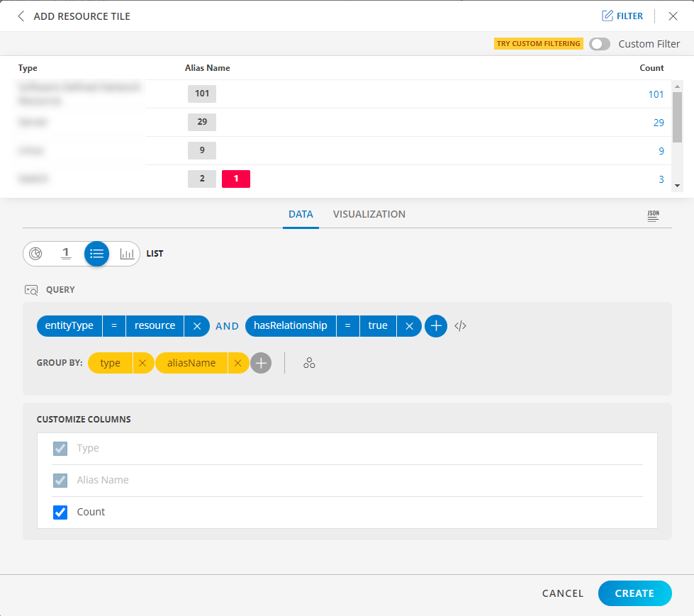Image resolution: width=694 pixels, height=616 pixels.
Task: Switch to the VISUALIZATION tab
Action: click(x=369, y=214)
